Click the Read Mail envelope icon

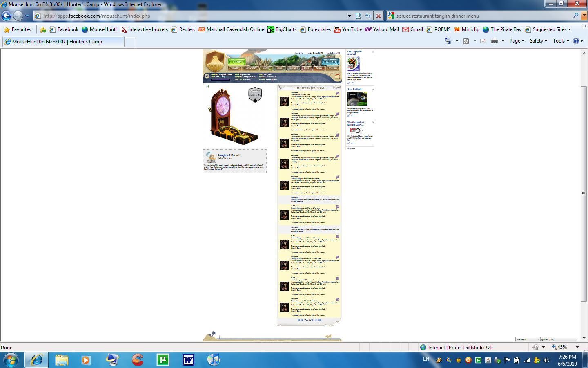pos(483,41)
